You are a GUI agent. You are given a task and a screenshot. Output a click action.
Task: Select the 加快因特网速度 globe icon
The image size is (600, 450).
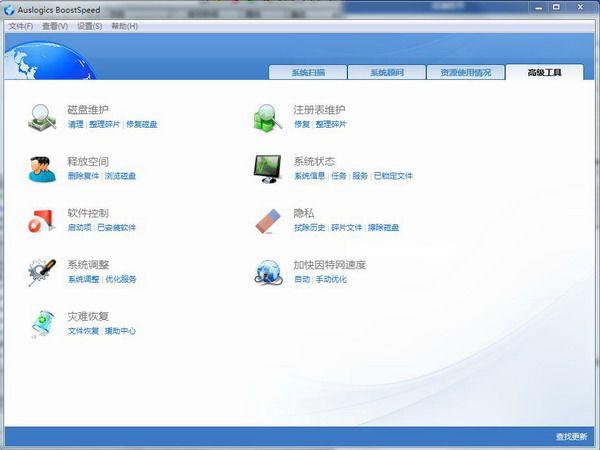268,272
